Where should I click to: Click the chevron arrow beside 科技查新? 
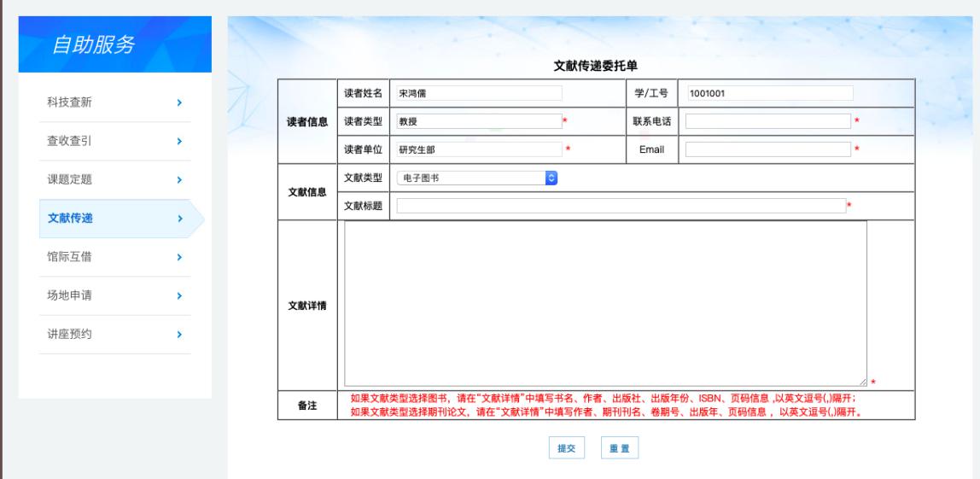pyautogui.click(x=179, y=102)
